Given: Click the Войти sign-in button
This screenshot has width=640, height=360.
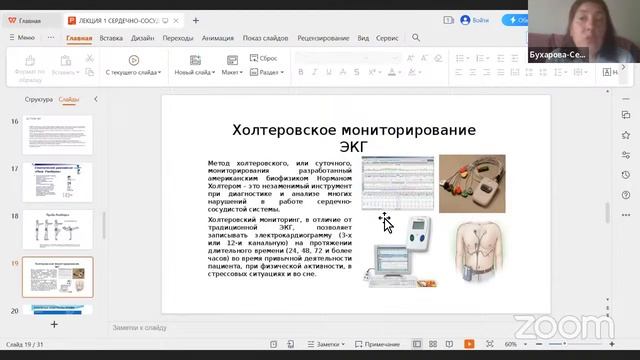Looking at the screenshot, I should (x=475, y=20).
